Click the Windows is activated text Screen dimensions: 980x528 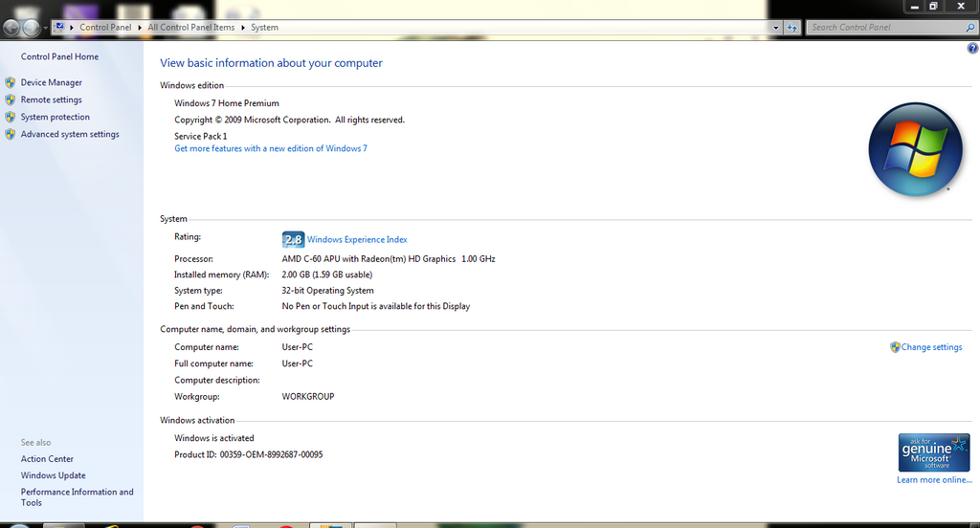tap(214, 438)
